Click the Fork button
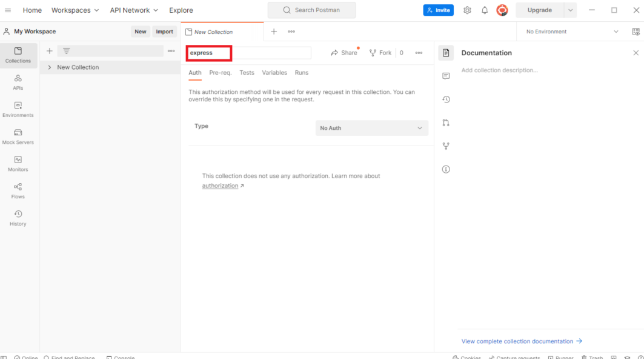Viewport: 644px width, 359px height. click(x=380, y=53)
